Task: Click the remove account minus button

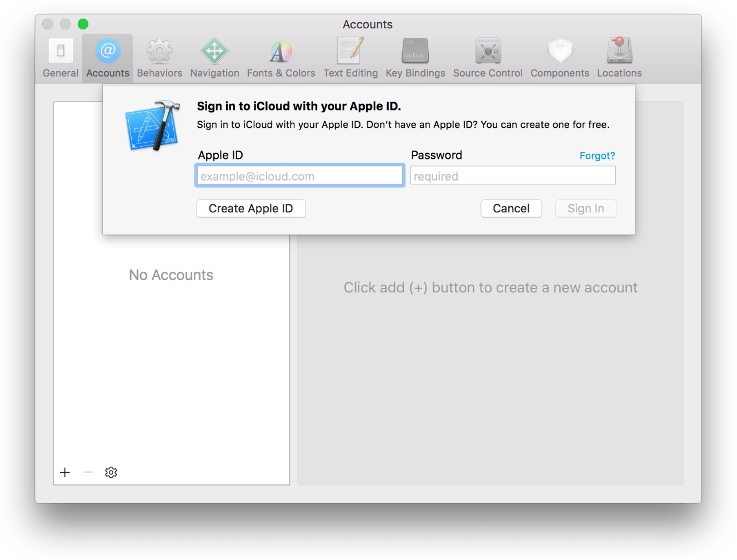Action: click(x=88, y=472)
